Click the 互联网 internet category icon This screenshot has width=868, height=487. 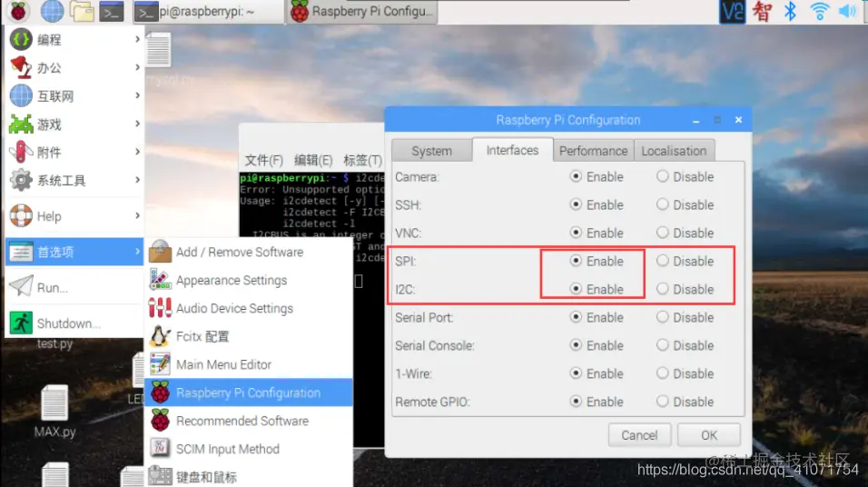pos(21,95)
